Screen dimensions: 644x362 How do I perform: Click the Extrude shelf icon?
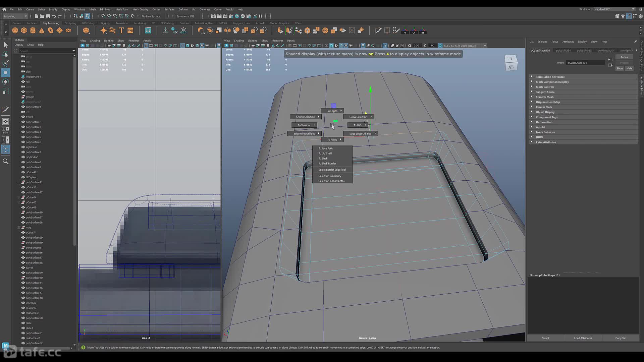pyautogui.click(x=280, y=31)
